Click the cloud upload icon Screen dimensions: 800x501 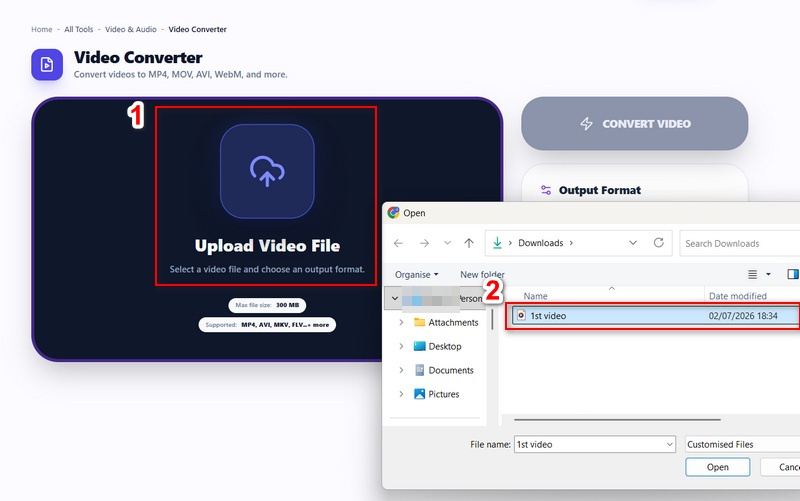267,171
